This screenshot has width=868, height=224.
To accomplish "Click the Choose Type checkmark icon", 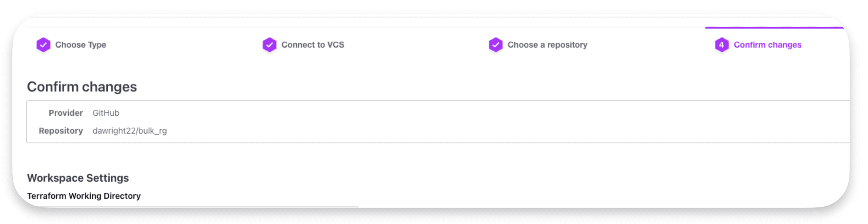I will [x=43, y=45].
